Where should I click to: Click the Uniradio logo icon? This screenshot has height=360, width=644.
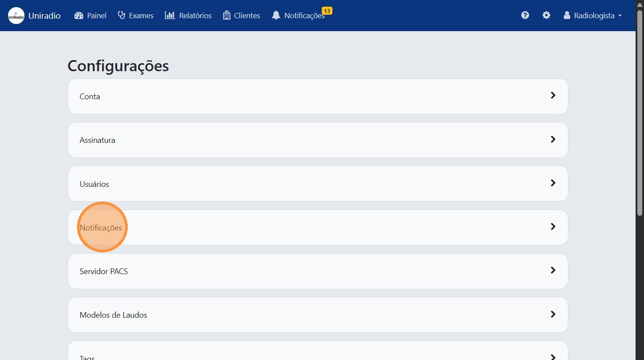point(16,16)
